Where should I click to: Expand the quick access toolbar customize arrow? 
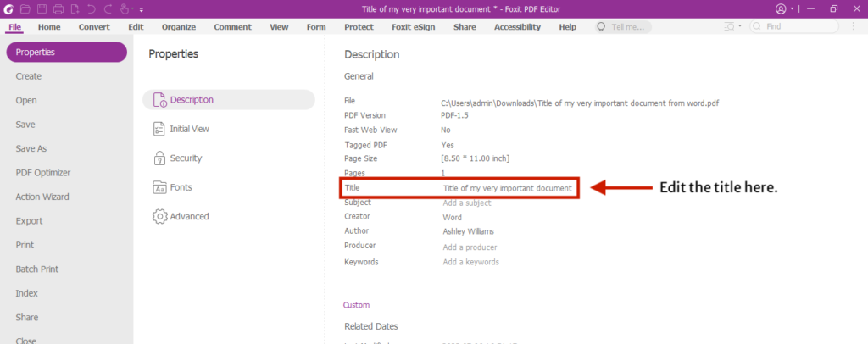coord(141,9)
